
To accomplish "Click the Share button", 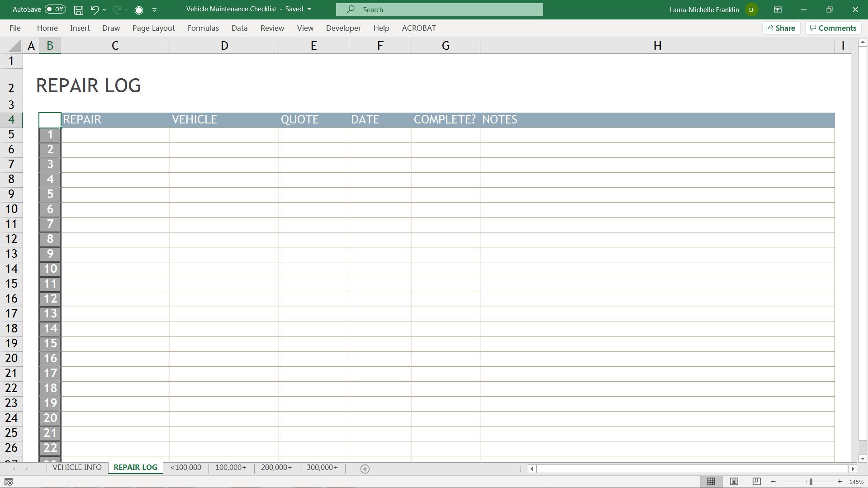I will click(x=781, y=28).
